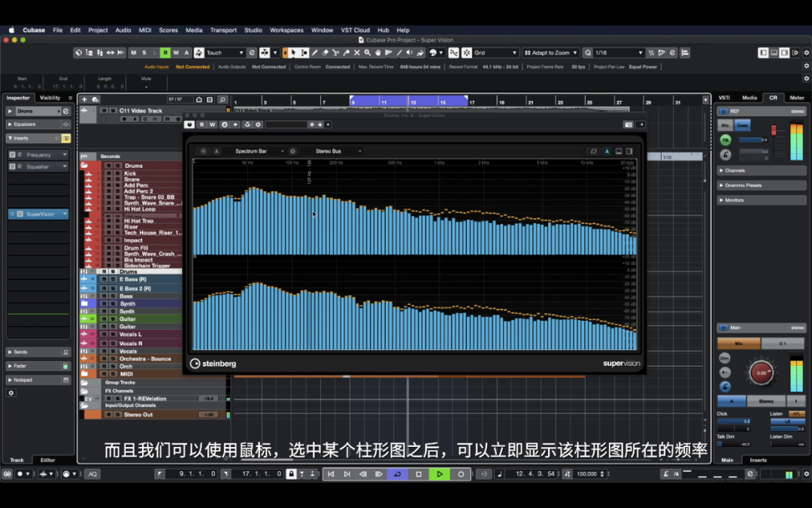Toggle global Mute M button

click(x=134, y=53)
